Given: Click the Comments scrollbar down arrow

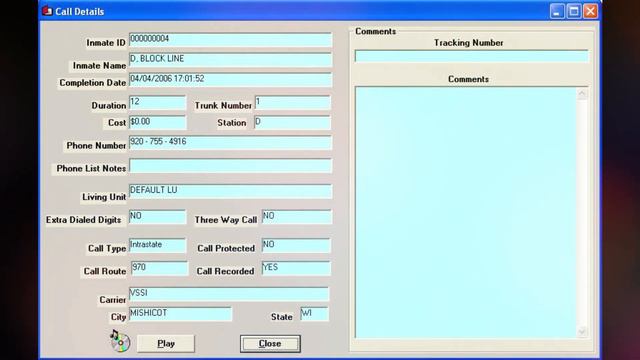Looking at the screenshot, I should tap(582, 331).
